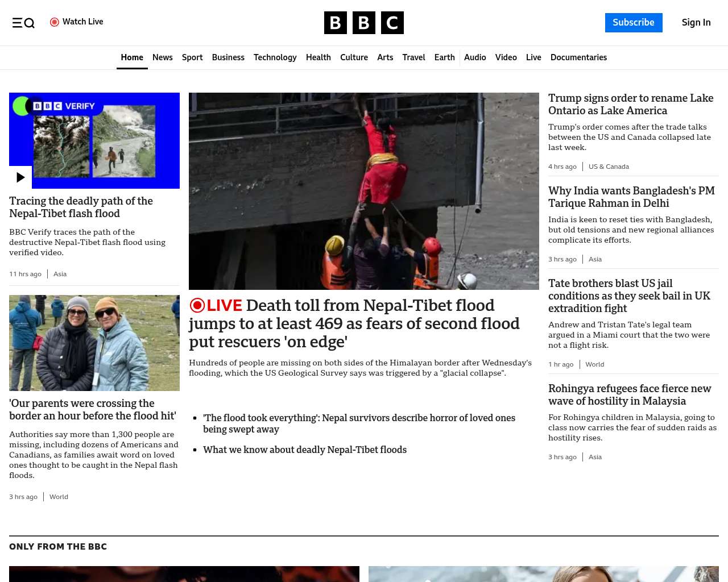The height and width of the screenshot is (582, 728).
Task: Click the Subscribe button
Action: pos(634,23)
